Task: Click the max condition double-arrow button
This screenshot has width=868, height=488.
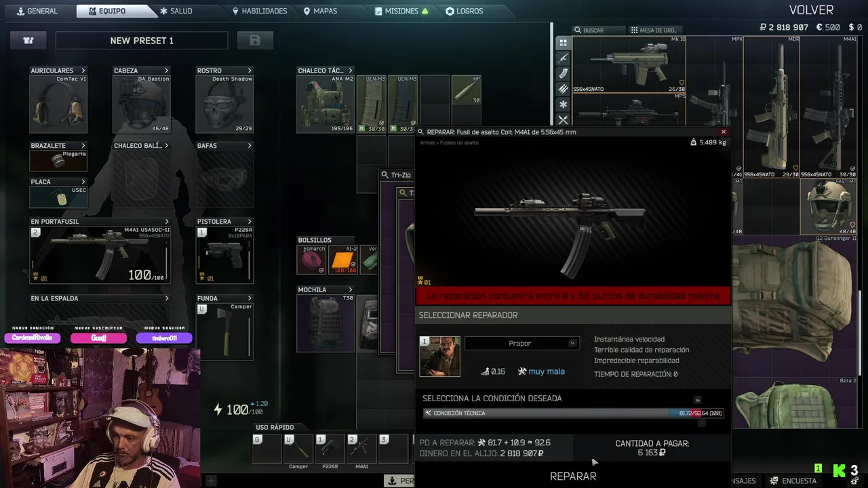Action: click(x=697, y=400)
